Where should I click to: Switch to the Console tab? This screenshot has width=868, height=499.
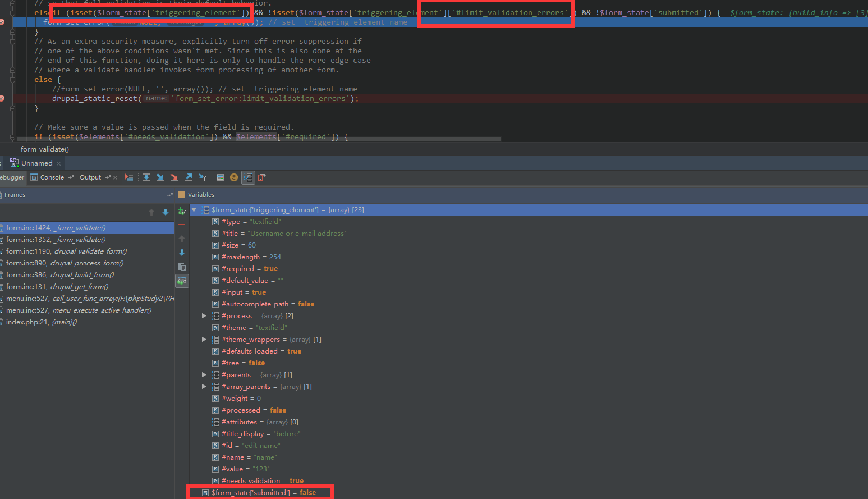52,177
